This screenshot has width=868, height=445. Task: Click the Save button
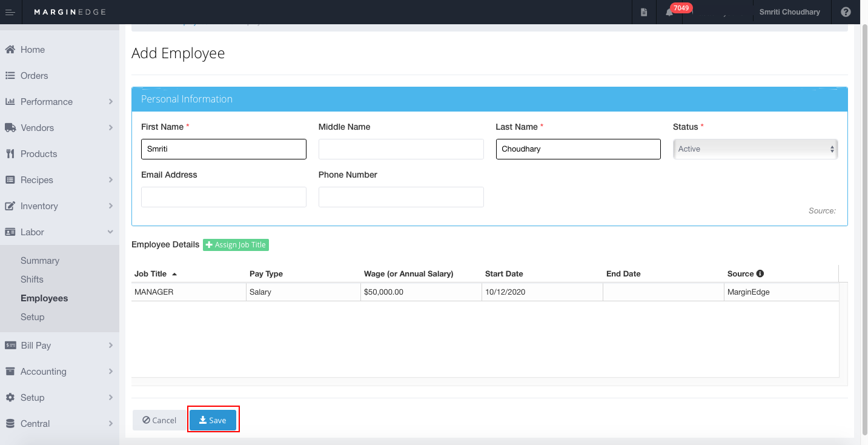coord(213,420)
